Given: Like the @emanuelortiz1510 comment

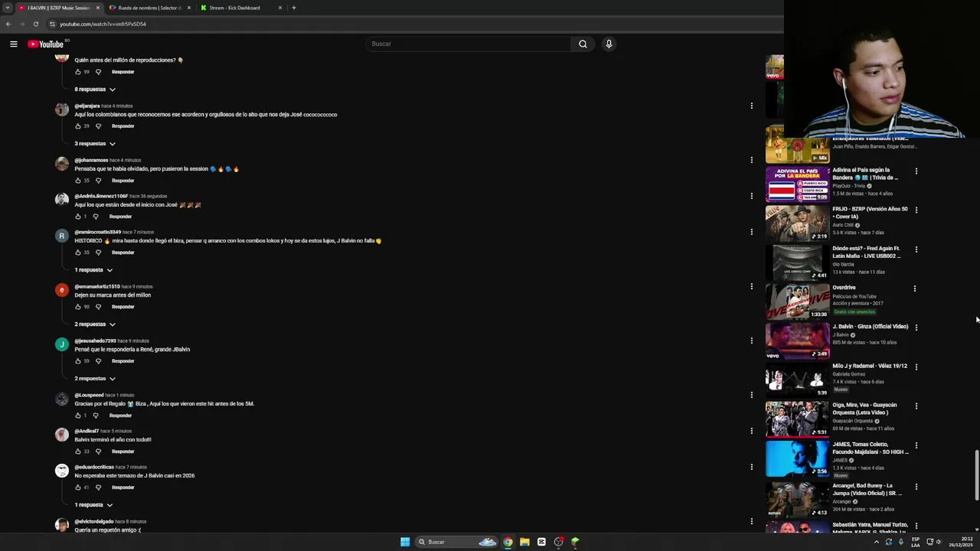Looking at the screenshot, I should (77, 307).
